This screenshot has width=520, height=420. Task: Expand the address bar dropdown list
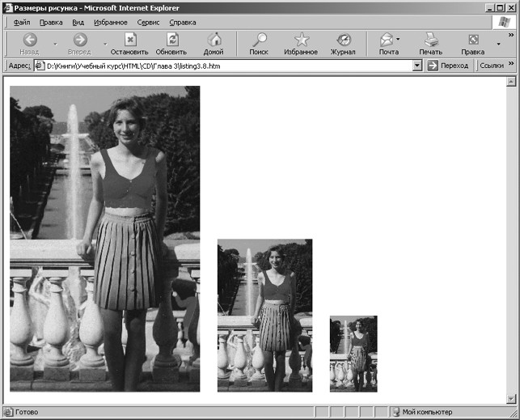coord(417,66)
